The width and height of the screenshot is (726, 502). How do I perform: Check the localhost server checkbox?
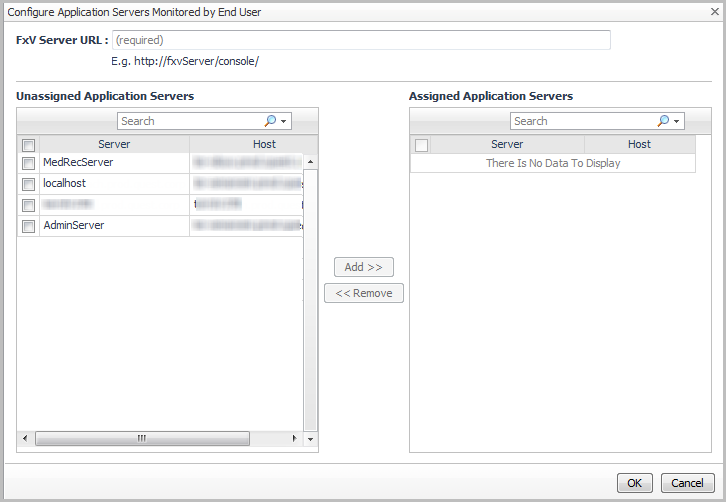tap(29, 184)
